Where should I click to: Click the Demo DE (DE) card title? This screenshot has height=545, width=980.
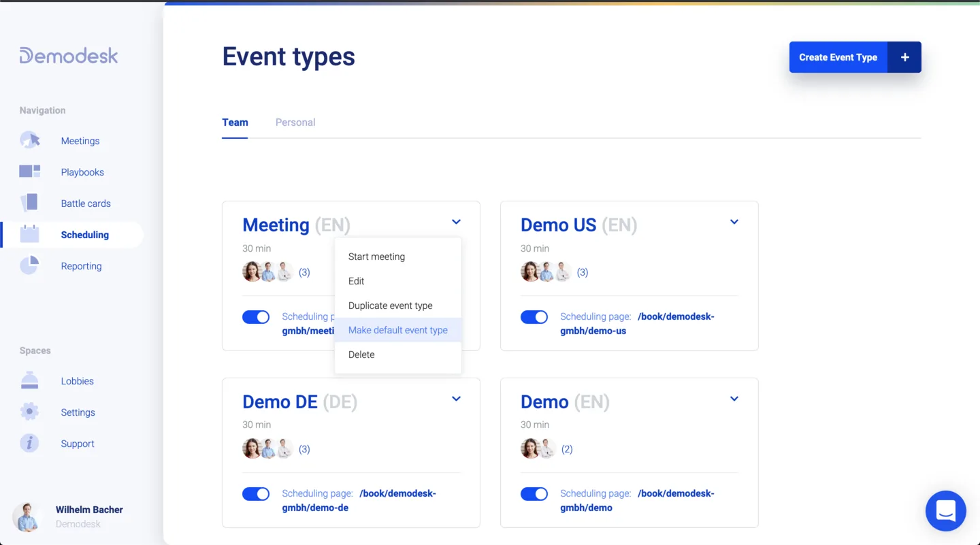(300, 402)
